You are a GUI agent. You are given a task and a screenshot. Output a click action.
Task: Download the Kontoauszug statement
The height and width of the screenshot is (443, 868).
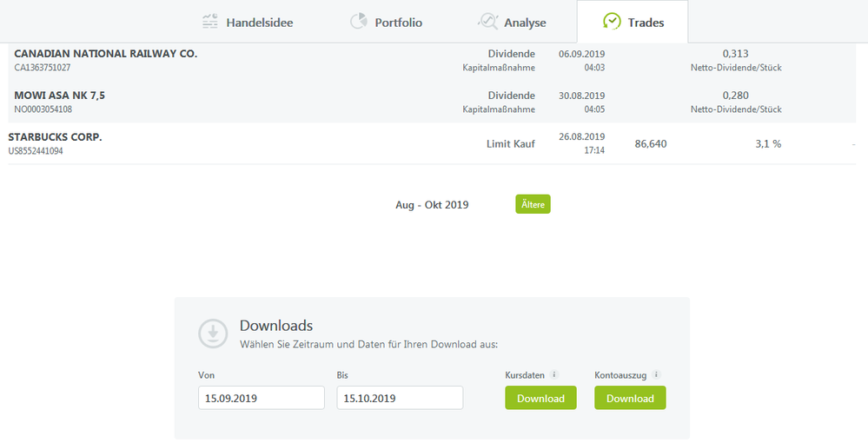click(x=630, y=398)
